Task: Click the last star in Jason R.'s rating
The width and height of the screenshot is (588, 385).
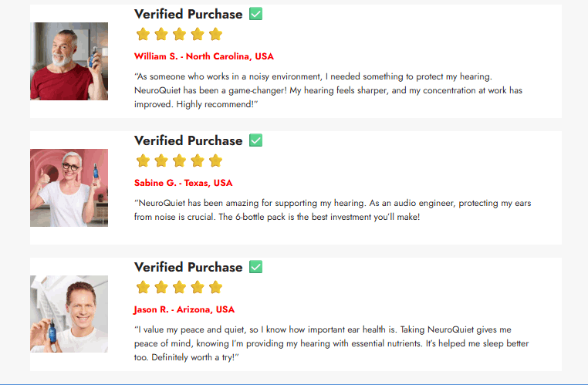Action: point(215,287)
